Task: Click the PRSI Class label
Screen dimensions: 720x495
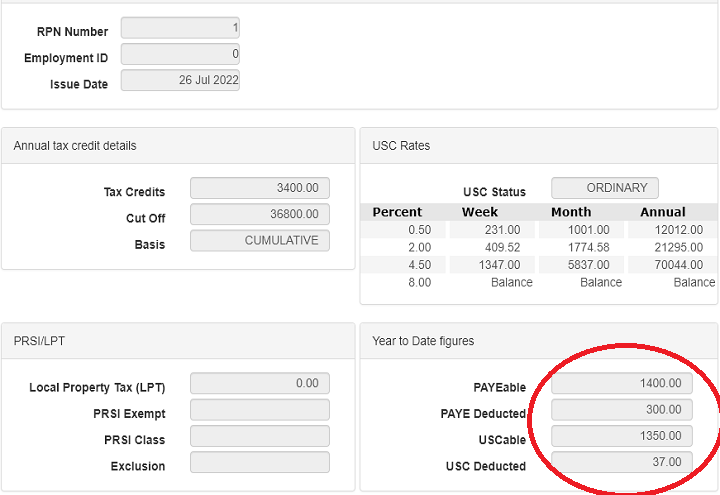Action: (x=135, y=440)
